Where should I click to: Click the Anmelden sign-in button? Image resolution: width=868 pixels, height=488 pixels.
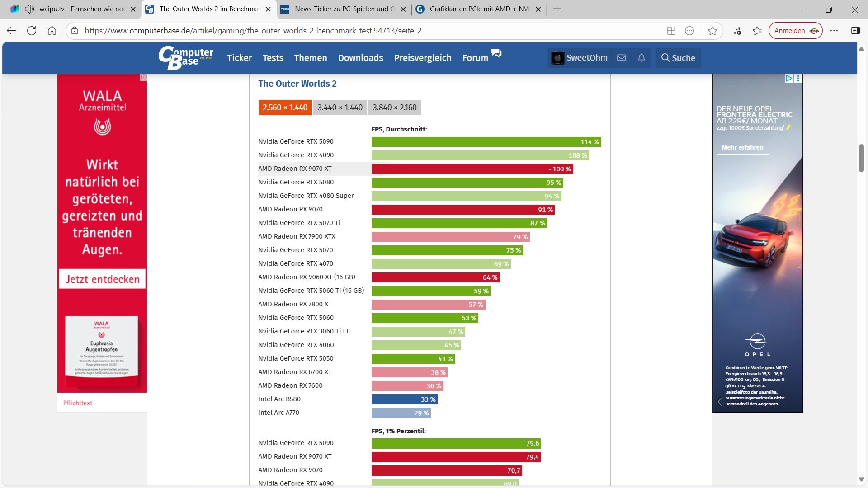click(795, 31)
